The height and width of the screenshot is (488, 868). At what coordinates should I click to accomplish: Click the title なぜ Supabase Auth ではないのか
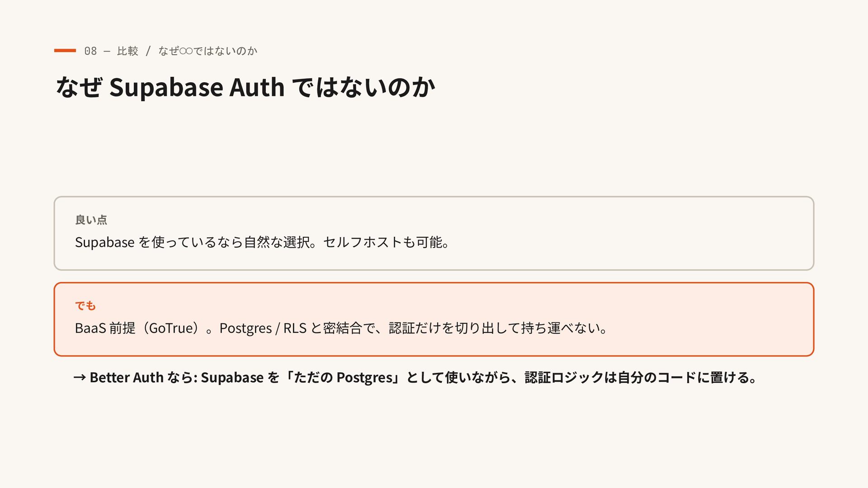245,87
